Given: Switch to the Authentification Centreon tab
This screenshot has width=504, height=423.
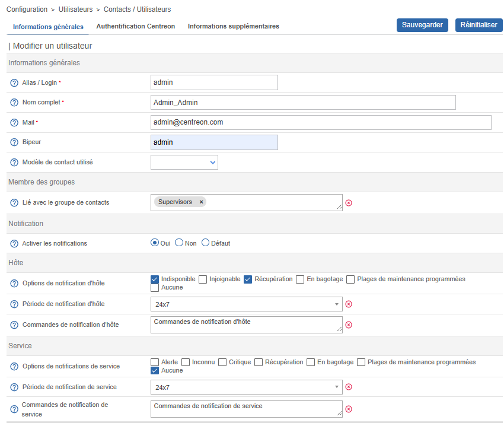Looking at the screenshot, I should 135,27.
